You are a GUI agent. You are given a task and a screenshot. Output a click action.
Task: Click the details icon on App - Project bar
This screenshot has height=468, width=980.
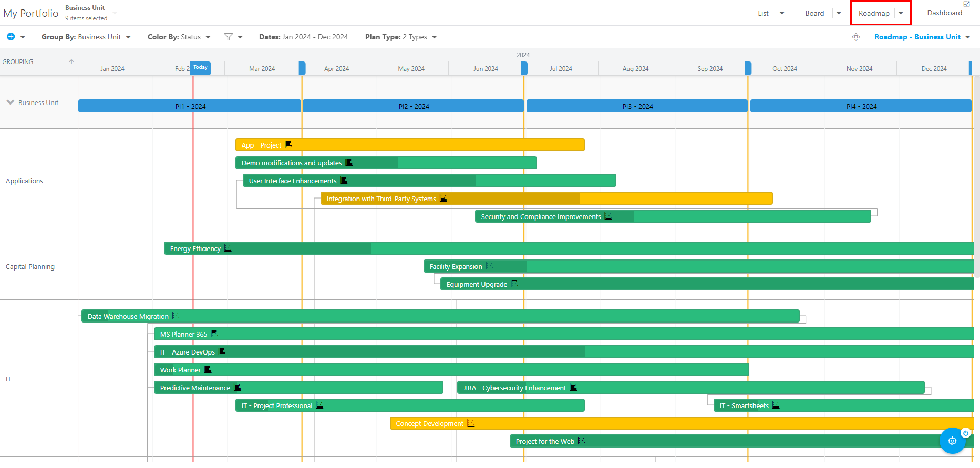288,145
